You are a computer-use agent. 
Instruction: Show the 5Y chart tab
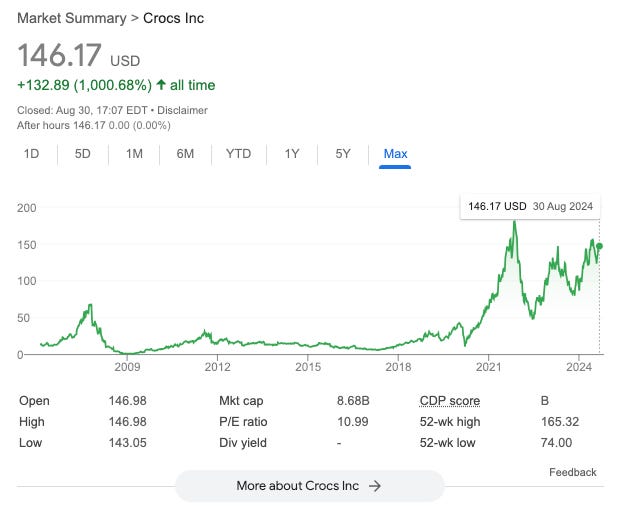pyautogui.click(x=343, y=154)
